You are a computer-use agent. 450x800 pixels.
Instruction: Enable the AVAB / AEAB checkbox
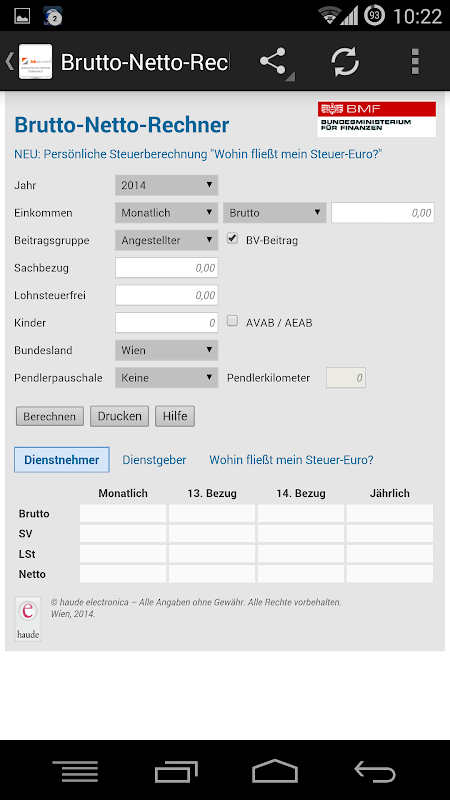coord(232,321)
